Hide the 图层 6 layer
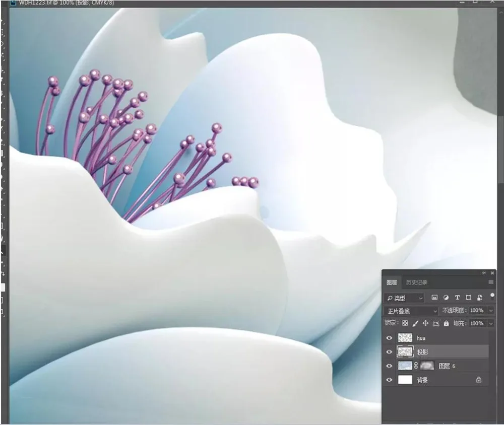Image resolution: width=504 pixels, height=425 pixels. tap(389, 366)
